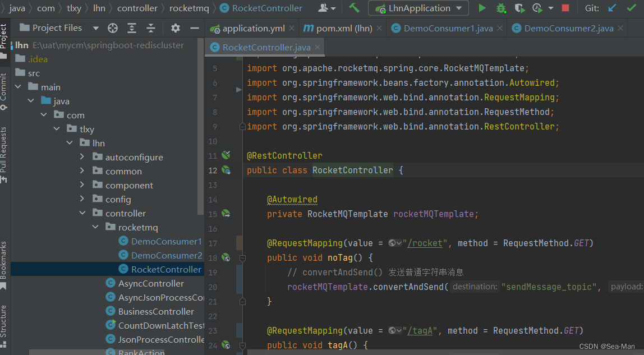Click the Build project hammer icon

pyautogui.click(x=354, y=8)
